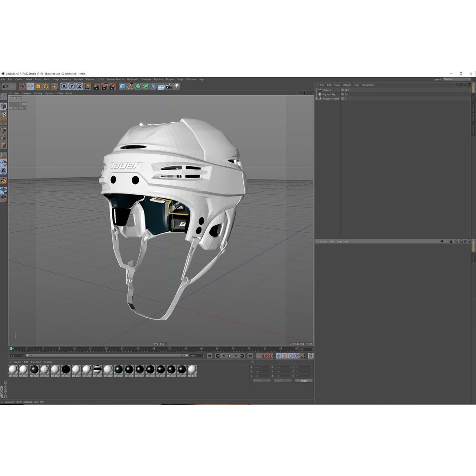476x476 pixels.
Task: Go to start of animation
Action: [x=210, y=356]
